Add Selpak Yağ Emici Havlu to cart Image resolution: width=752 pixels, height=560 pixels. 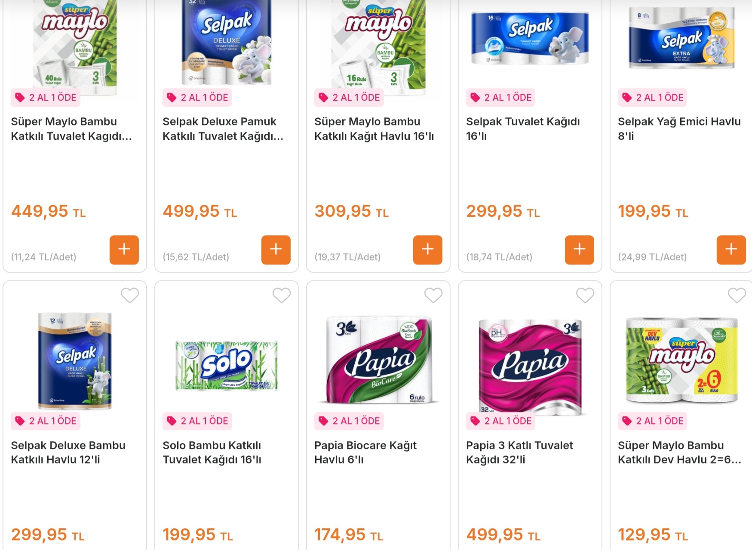[x=731, y=249]
